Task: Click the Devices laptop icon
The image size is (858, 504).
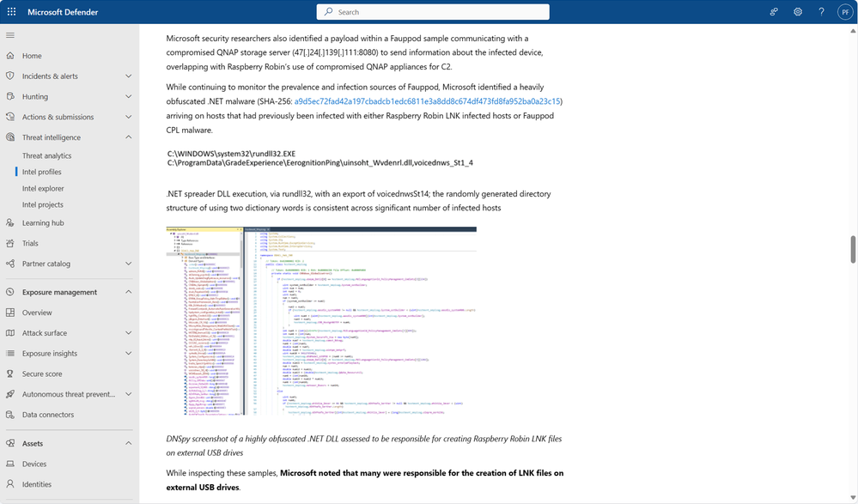Action: [x=10, y=464]
